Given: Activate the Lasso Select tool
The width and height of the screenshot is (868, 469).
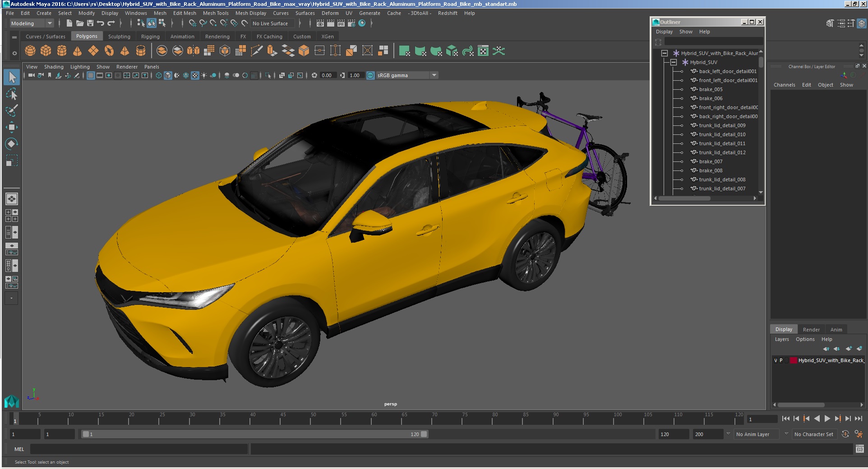Looking at the screenshot, I should (12, 94).
